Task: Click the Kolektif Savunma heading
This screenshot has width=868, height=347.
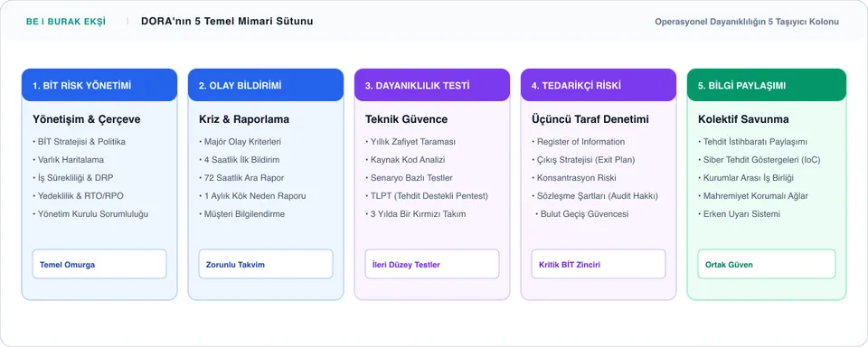Action: pyautogui.click(x=743, y=119)
